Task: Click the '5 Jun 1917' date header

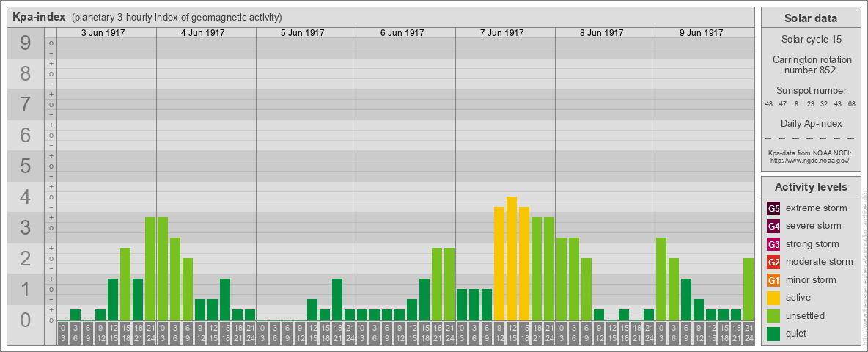Action: (x=302, y=33)
